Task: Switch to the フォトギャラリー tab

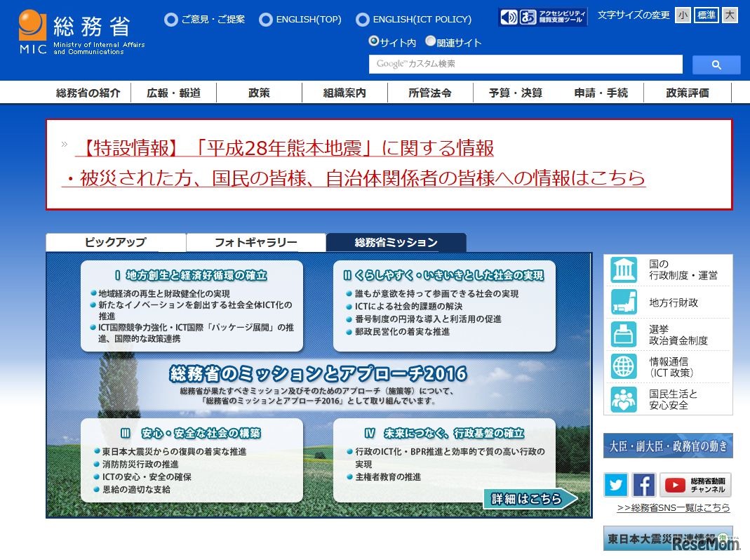Action: pos(255,241)
